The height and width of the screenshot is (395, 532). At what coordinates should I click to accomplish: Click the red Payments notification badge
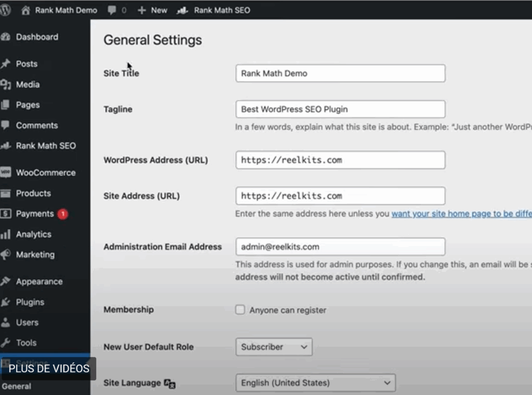pos(63,214)
